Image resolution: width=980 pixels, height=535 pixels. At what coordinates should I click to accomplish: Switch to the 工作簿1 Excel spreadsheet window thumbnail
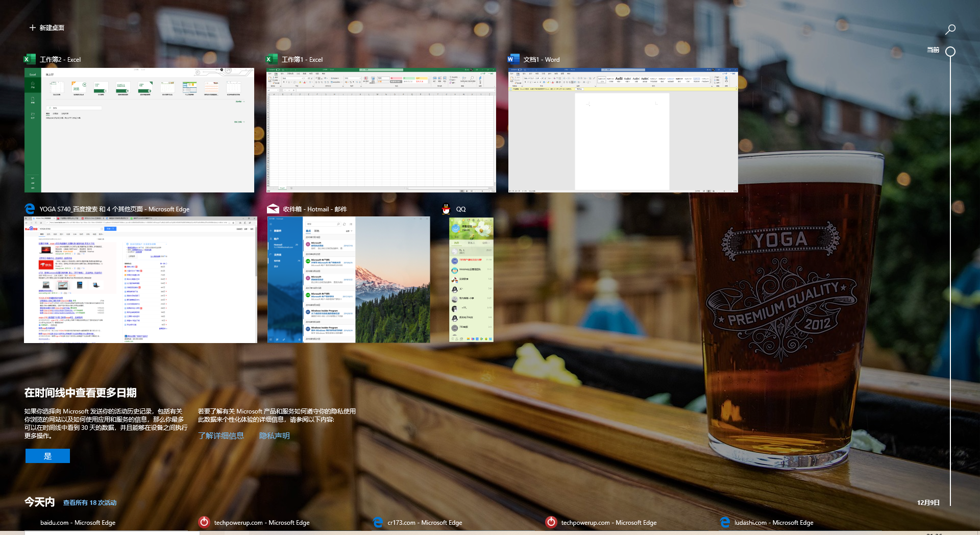coord(381,130)
